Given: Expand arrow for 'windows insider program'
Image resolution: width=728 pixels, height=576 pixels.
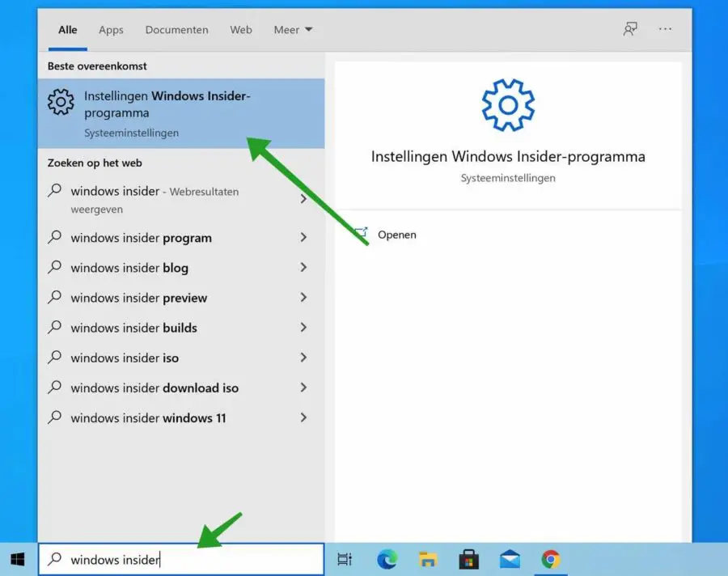Looking at the screenshot, I should tap(303, 237).
